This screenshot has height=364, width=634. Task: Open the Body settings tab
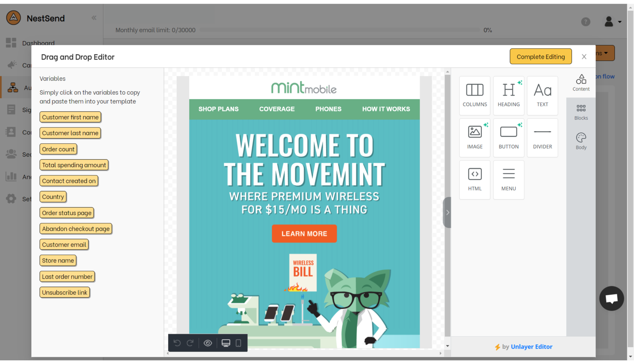click(581, 141)
